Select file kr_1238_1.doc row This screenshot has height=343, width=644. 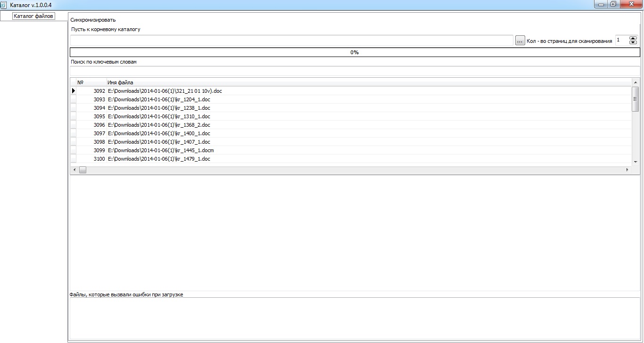tap(351, 108)
